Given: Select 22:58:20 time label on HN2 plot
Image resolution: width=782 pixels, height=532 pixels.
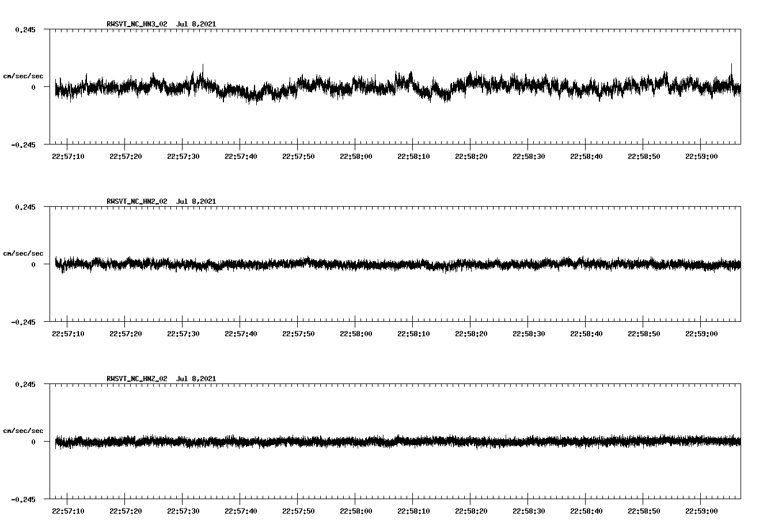Looking at the screenshot, I should [471, 334].
